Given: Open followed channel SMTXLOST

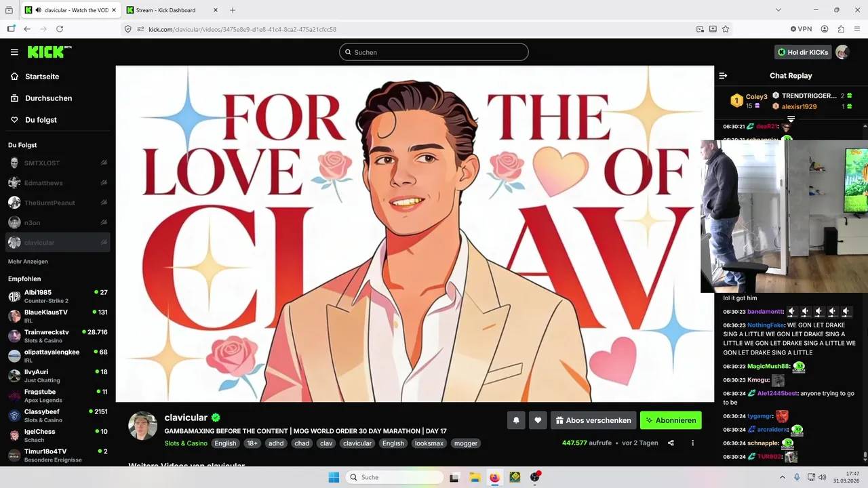Looking at the screenshot, I should pyautogui.click(x=58, y=163).
